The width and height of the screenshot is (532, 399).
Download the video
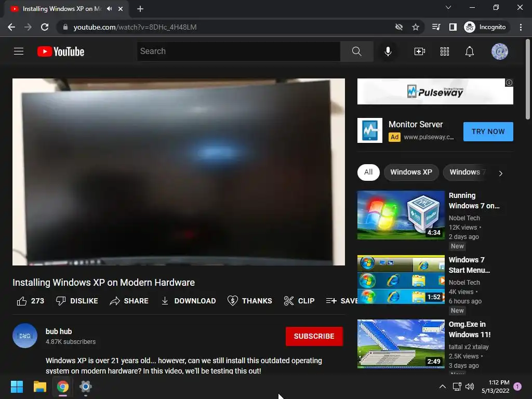[188, 301]
